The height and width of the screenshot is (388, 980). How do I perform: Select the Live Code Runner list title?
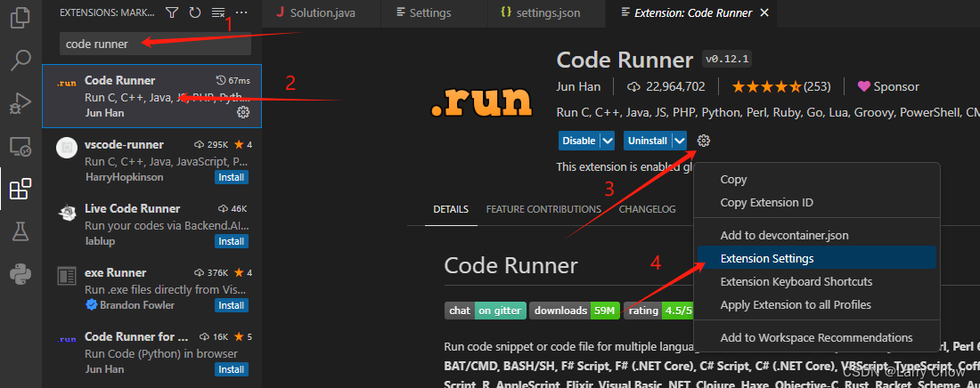coord(132,208)
